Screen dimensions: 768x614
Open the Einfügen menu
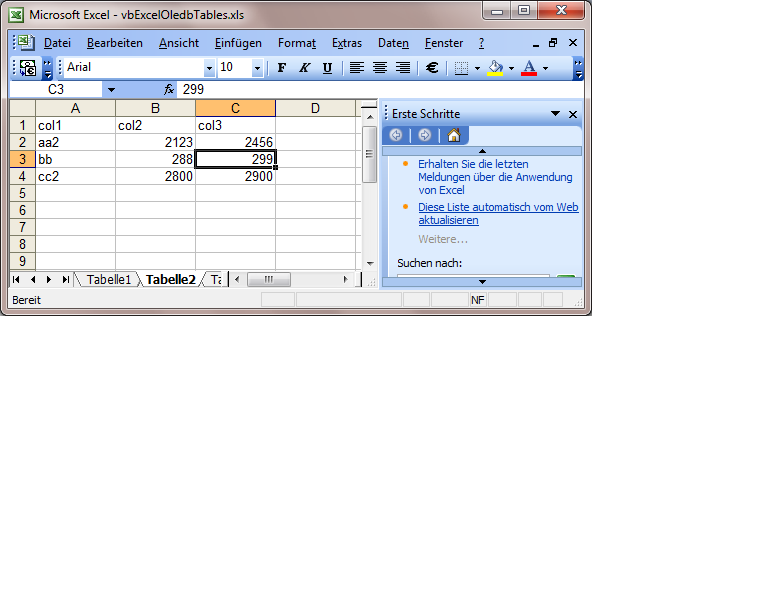238,43
